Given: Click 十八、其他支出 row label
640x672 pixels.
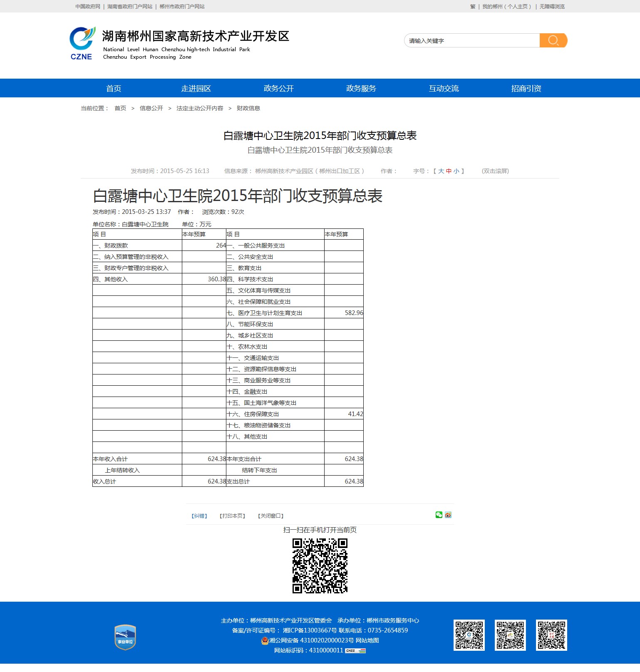Looking at the screenshot, I should point(247,436).
